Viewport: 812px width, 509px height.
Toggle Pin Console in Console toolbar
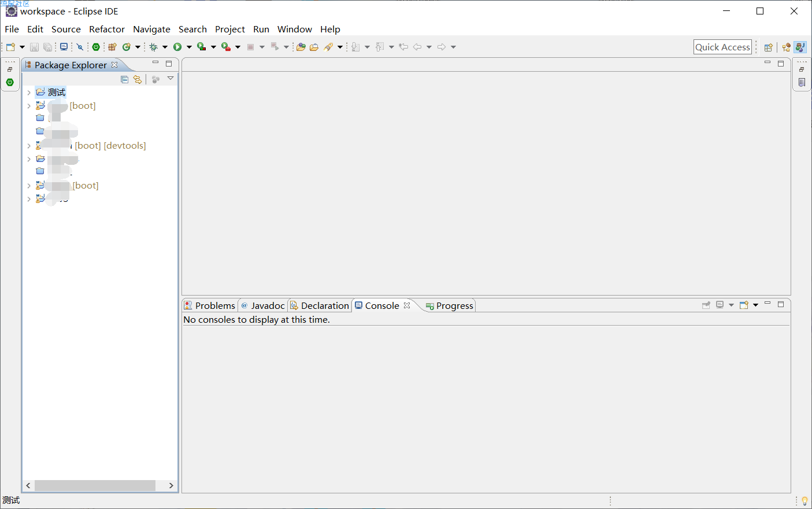[x=706, y=305]
